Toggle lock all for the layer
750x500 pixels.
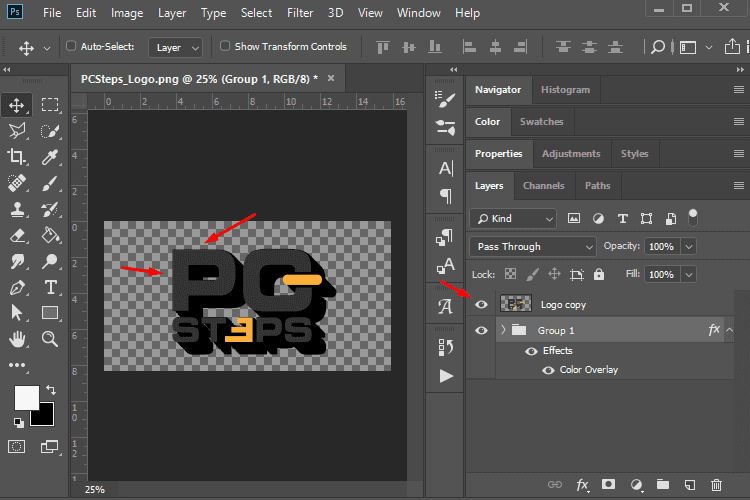click(599, 274)
